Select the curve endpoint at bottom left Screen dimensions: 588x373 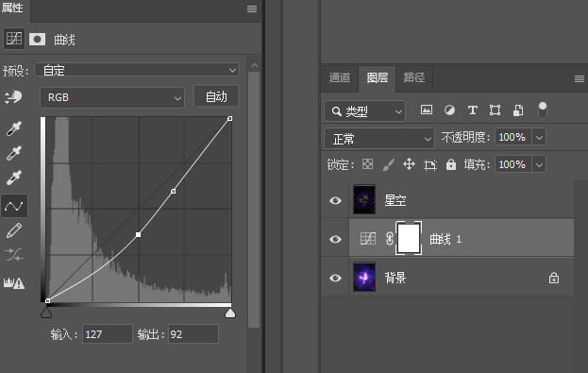click(47, 300)
